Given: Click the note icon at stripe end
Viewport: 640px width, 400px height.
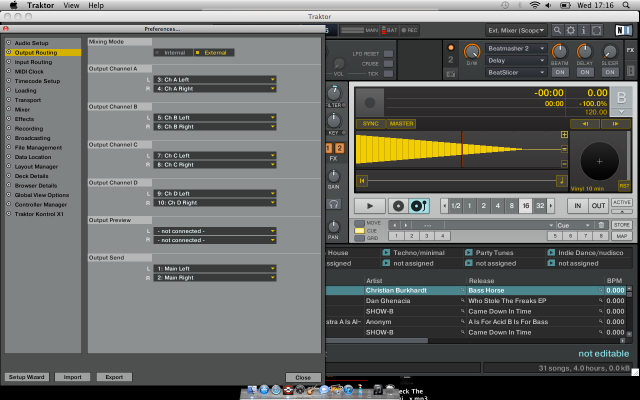Looking at the screenshot, I should click(x=562, y=180).
